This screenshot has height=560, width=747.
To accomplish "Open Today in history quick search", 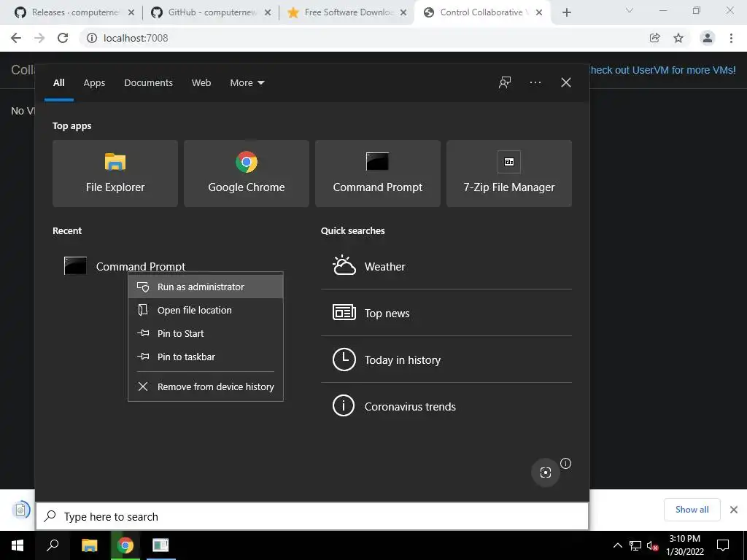I will (x=446, y=359).
